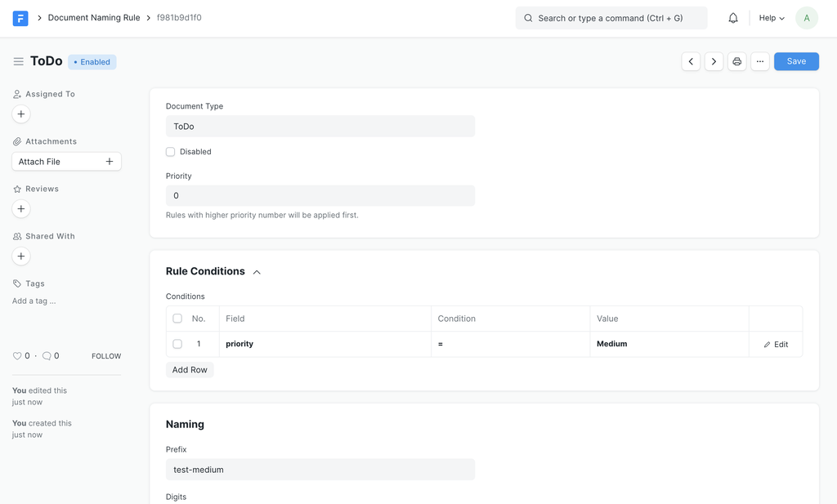The width and height of the screenshot is (837, 504).
Task: Open notifications bell
Action: [733, 18]
